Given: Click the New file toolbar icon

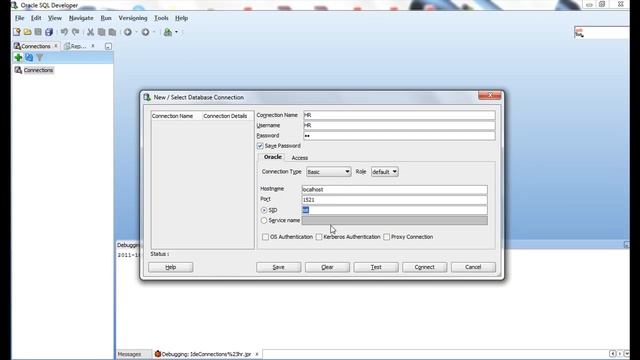Looking at the screenshot, I should point(17,32).
